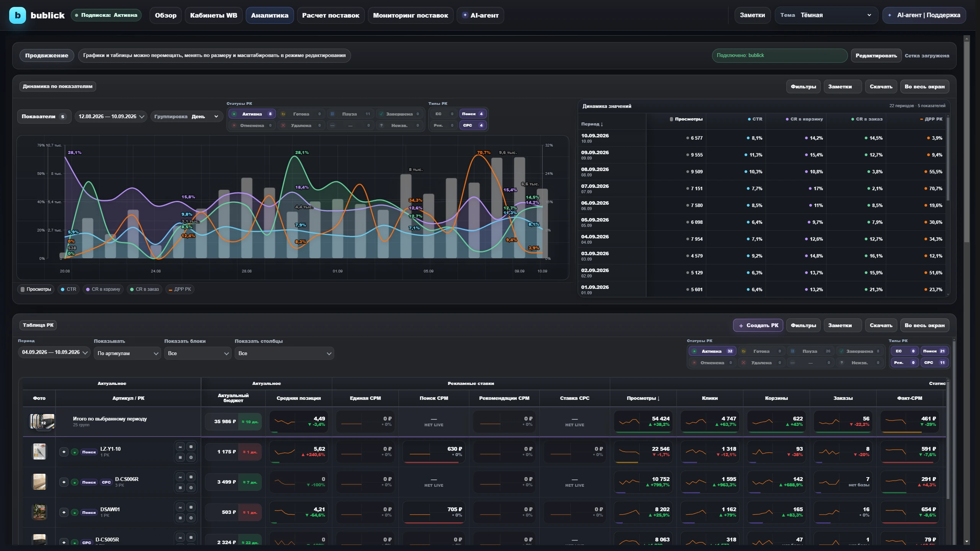
Task: Open list icon in DSAW01 row
Action: point(191,507)
